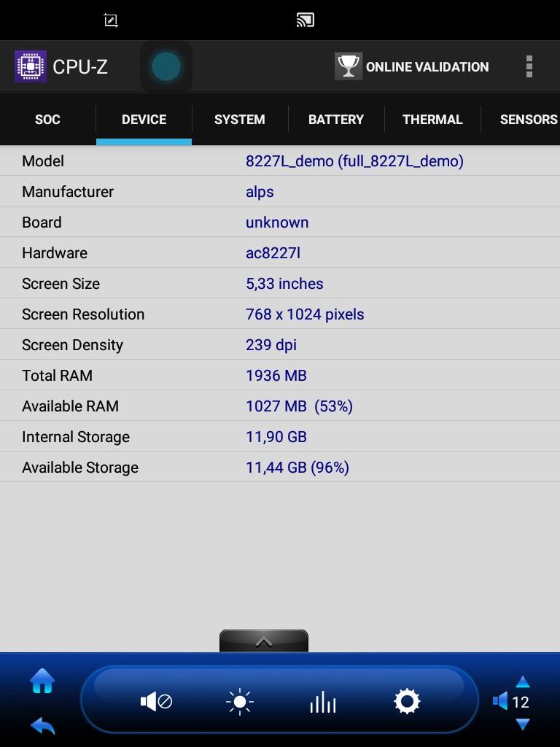Tap the screenshot edit icon in status bar
This screenshot has width=560, height=747.
tap(111, 20)
